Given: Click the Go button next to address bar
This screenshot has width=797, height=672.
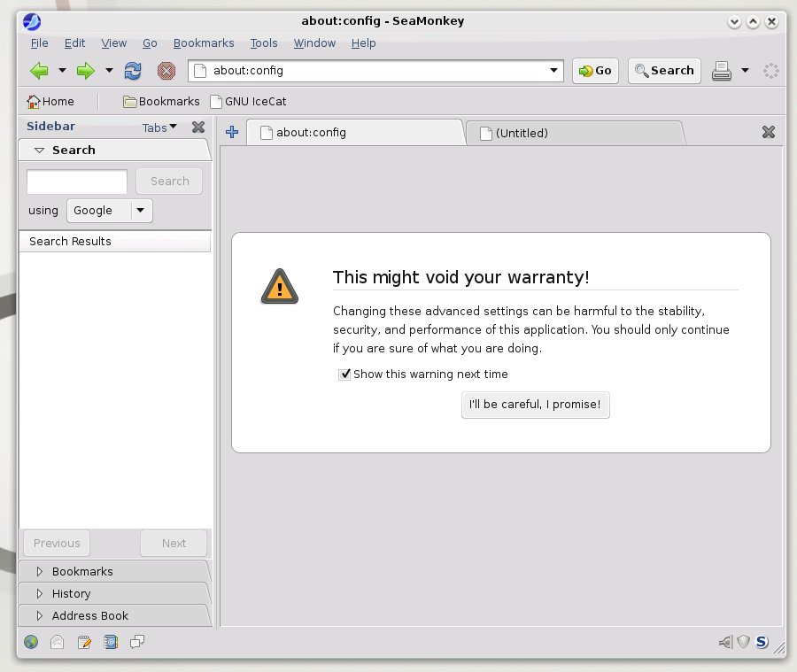Looking at the screenshot, I should tap(595, 71).
